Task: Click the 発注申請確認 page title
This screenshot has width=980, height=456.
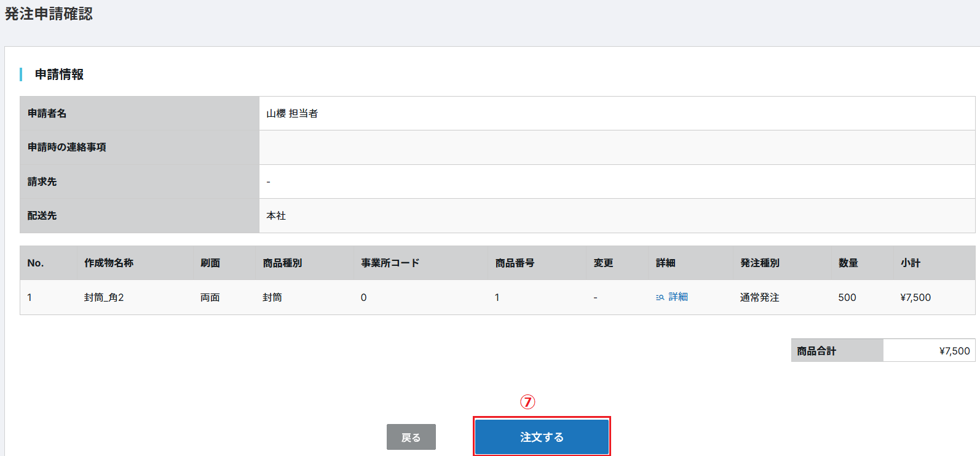Action: tap(49, 14)
